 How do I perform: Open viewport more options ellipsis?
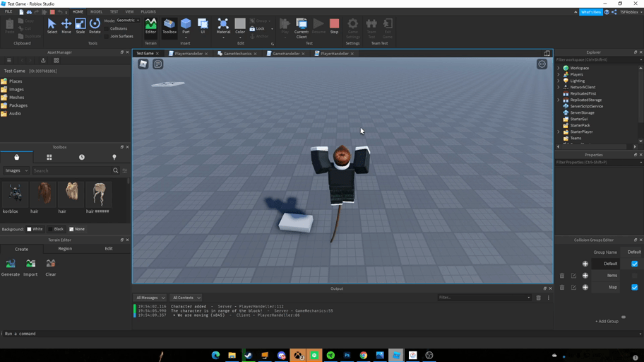(x=542, y=64)
